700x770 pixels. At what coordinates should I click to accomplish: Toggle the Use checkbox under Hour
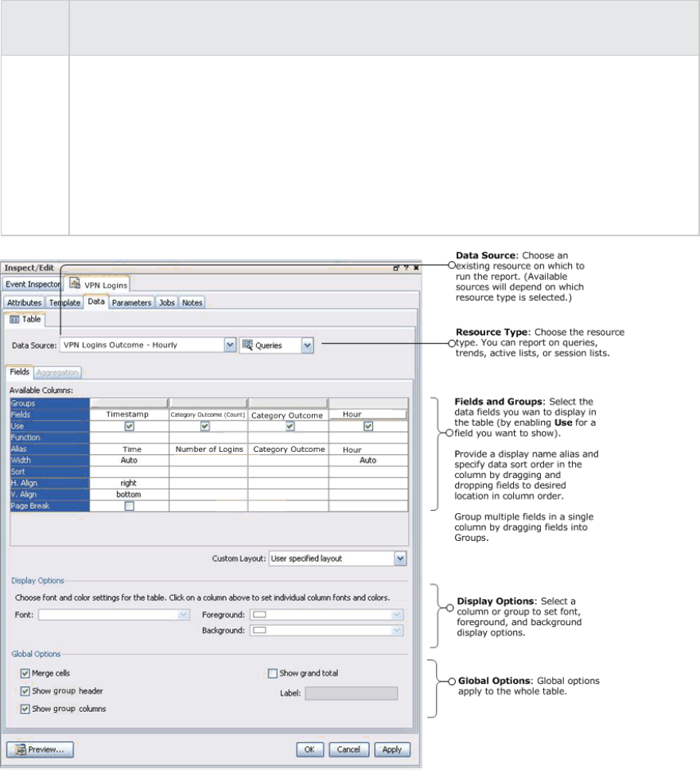pos(368,426)
